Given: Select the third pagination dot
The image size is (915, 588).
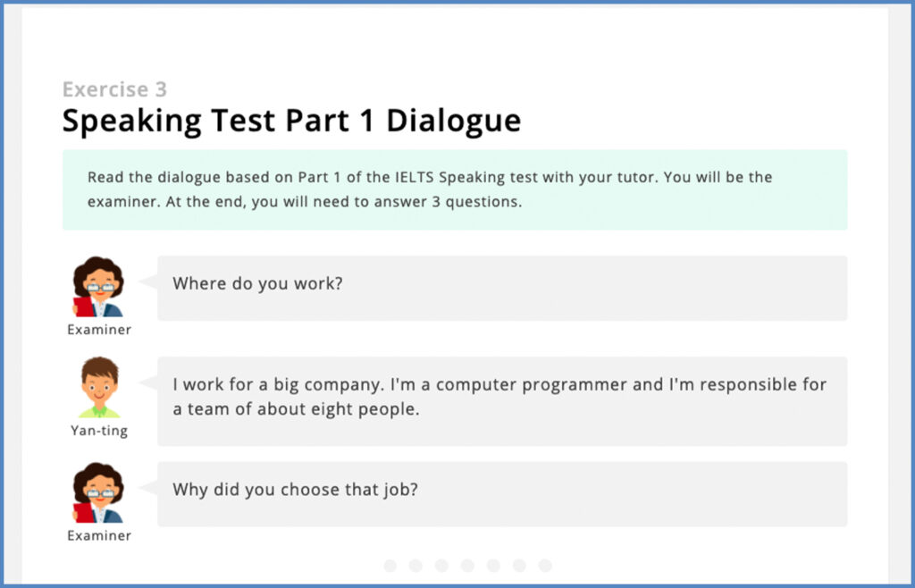Looking at the screenshot, I should pyautogui.click(x=441, y=566).
